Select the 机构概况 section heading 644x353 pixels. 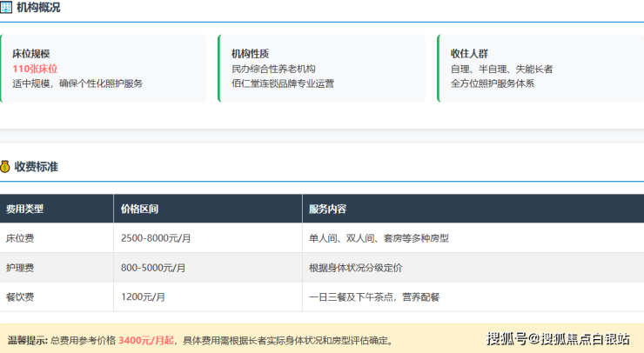click(38, 8)
